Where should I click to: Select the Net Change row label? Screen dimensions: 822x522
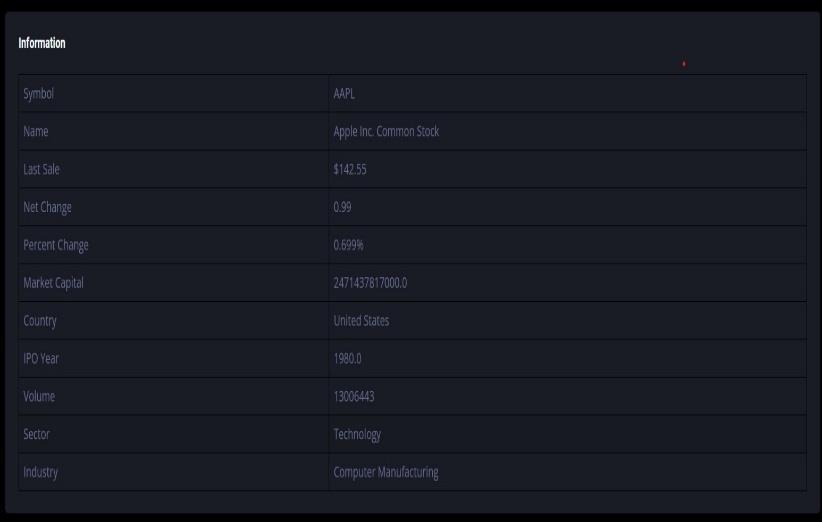pyautogui.click(x=47, y=208)
